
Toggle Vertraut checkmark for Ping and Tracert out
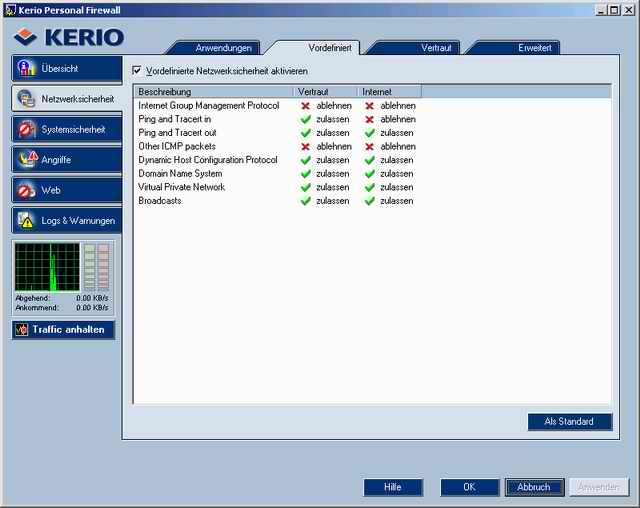point(305,133)
